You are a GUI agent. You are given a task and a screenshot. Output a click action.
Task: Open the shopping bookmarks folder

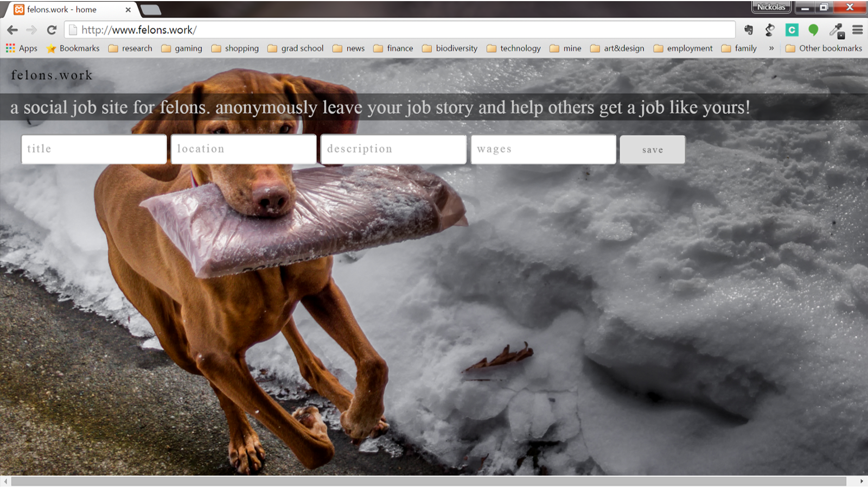click(235, 48)
